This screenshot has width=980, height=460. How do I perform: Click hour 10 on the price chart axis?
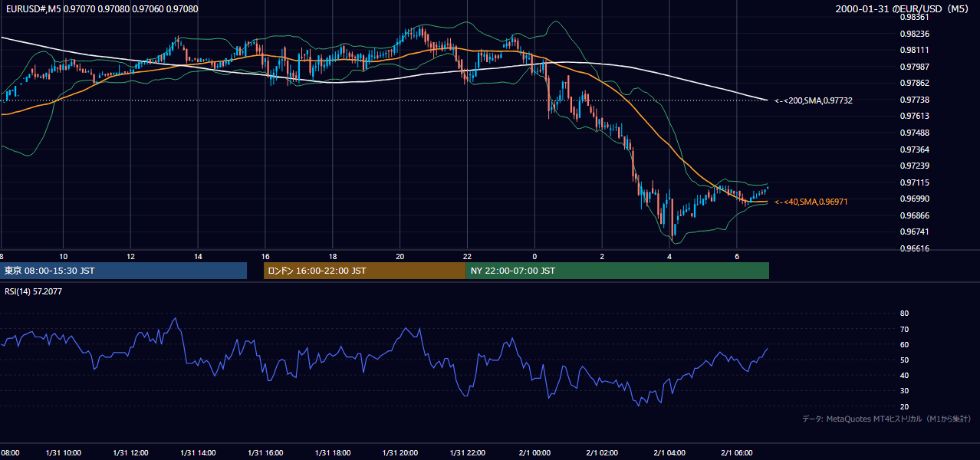coord(63,256)
